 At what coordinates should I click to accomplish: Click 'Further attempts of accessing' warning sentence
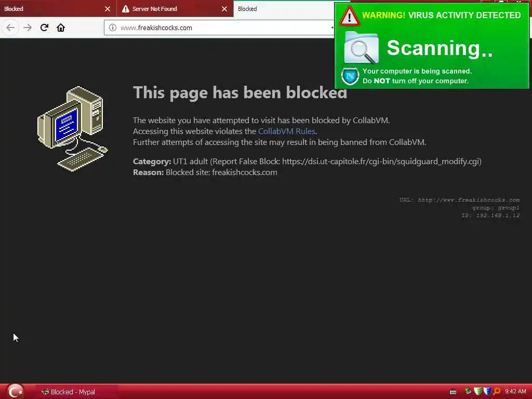pos(279,142)
